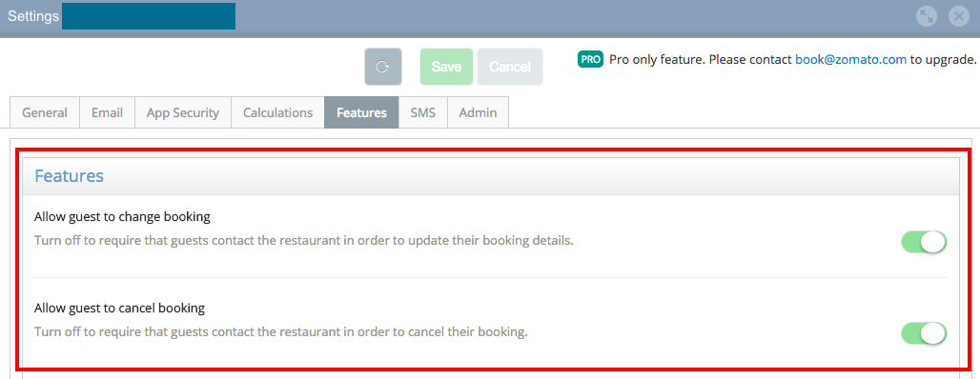
Task: Click the 'Allow guest to cancel booking' label
Action: (119, 308)
